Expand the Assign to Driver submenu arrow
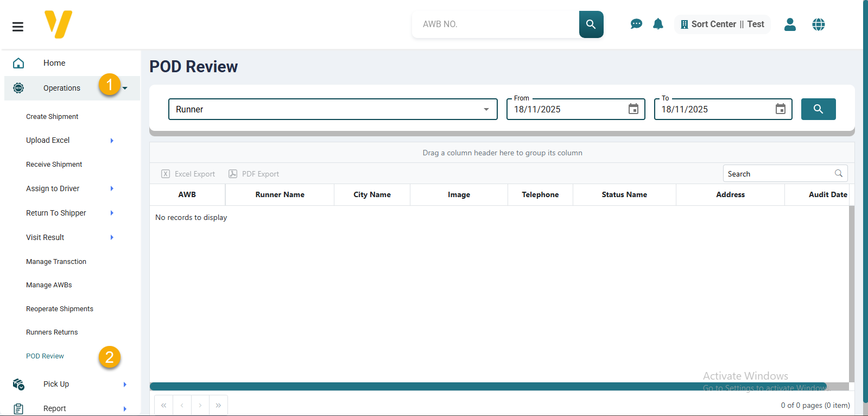Screen dimensions: 868x416 click(x=112, y=188)
